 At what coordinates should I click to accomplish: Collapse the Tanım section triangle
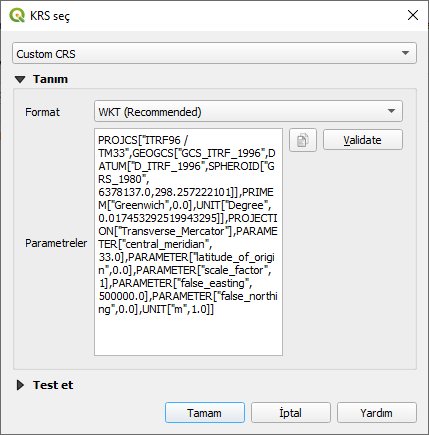pyautogui.click(x=20, y=79)
